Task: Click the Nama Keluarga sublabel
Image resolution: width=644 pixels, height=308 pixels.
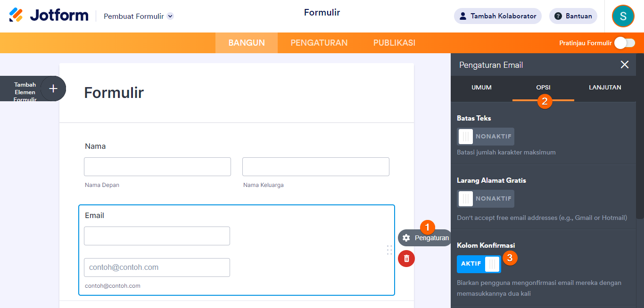Action: click(264, 185)
